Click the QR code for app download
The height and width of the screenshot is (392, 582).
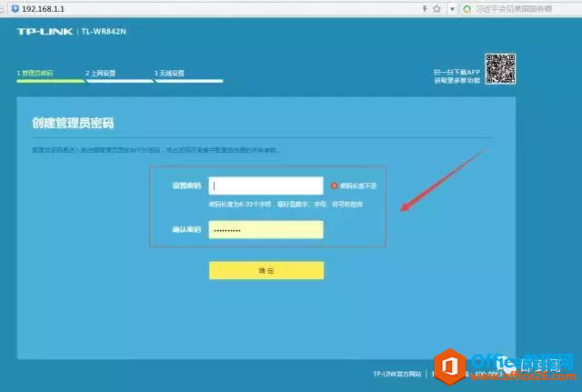[499, 70]
